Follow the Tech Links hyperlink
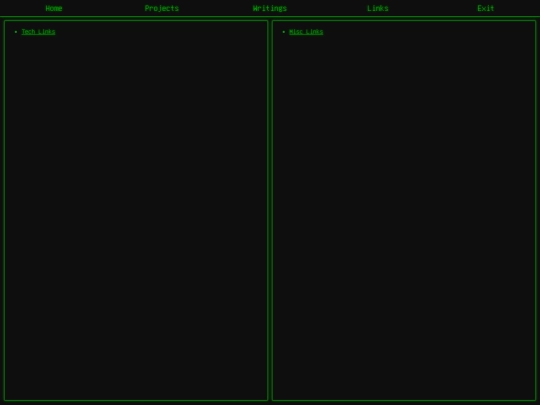Screen dimensions: 540x405 point(38,32)
